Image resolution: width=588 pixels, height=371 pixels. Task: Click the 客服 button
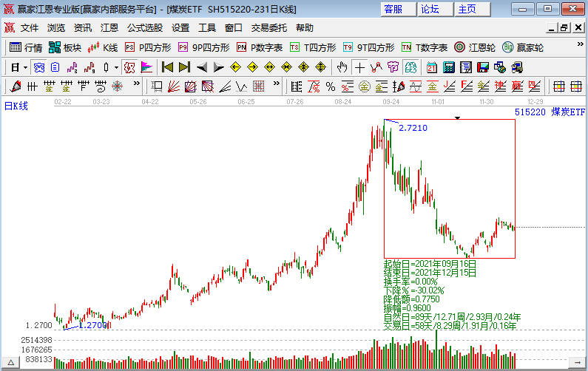[398, 9]
